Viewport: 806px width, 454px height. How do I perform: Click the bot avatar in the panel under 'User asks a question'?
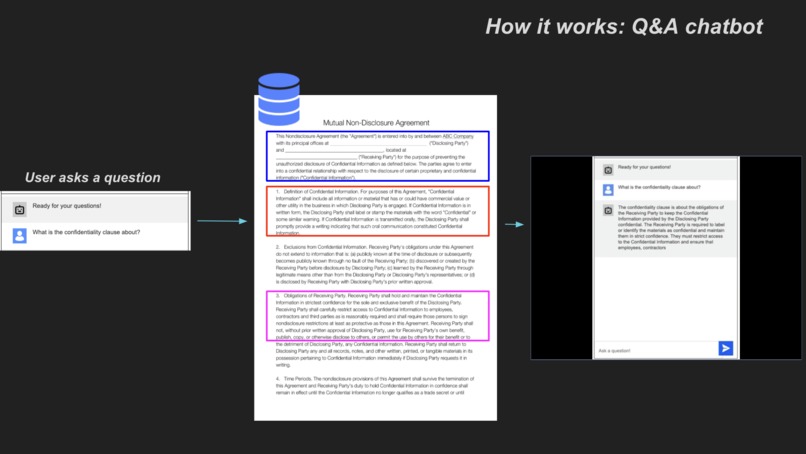(20, 209)
